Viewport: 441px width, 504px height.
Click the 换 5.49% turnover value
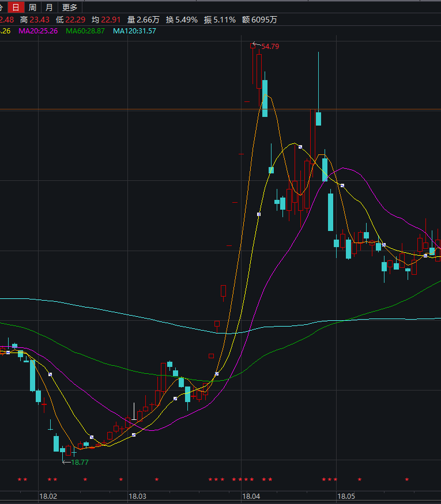pyautogui.click(x=182, y=20)
